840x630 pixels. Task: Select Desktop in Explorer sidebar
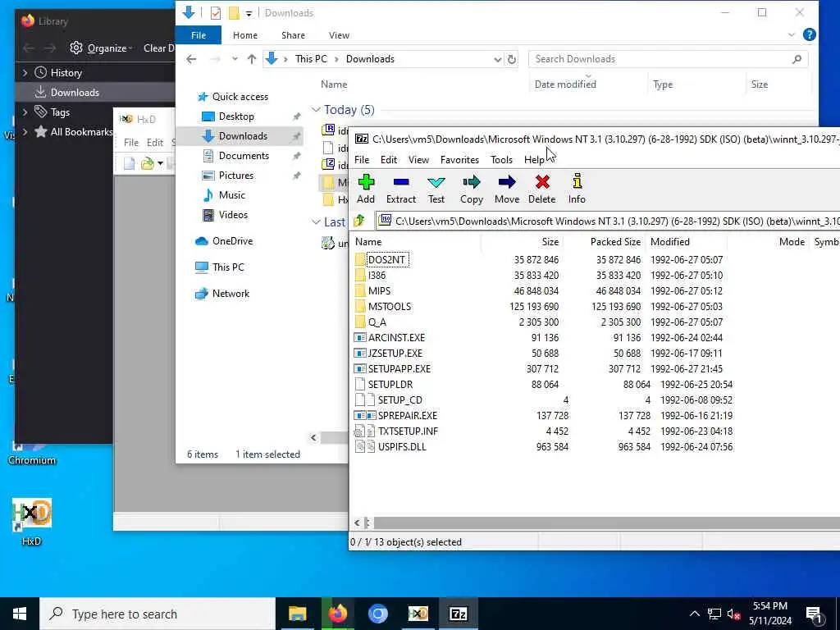point(236,116)
